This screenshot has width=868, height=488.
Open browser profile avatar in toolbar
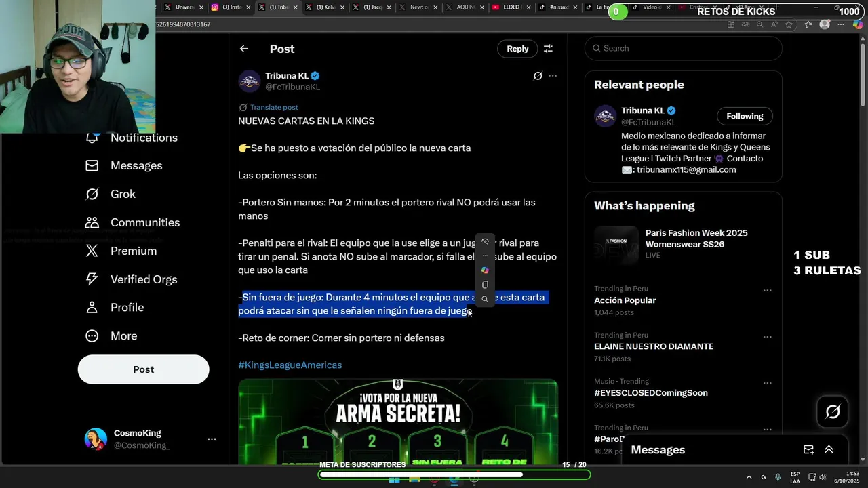(x=825, y=24)
